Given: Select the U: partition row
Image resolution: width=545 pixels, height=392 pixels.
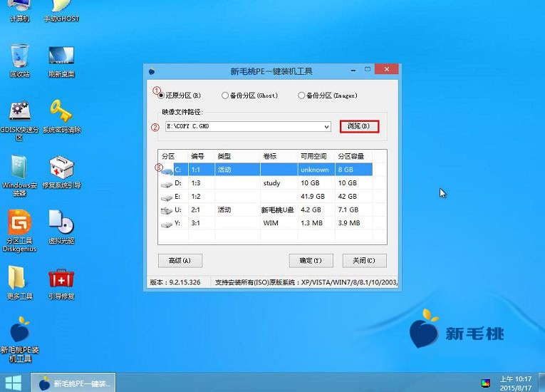Looking at the screenshot, I should pyautogui.click(x=266, y=210).
